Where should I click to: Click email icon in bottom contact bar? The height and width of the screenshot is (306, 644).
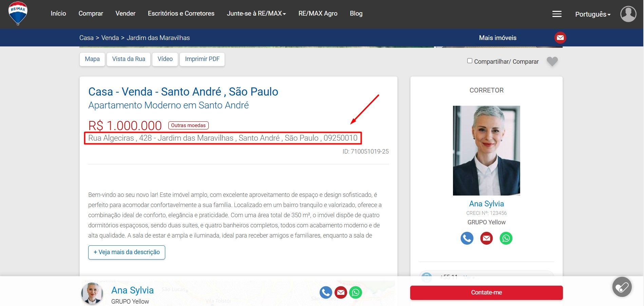(x=341, y=292)
